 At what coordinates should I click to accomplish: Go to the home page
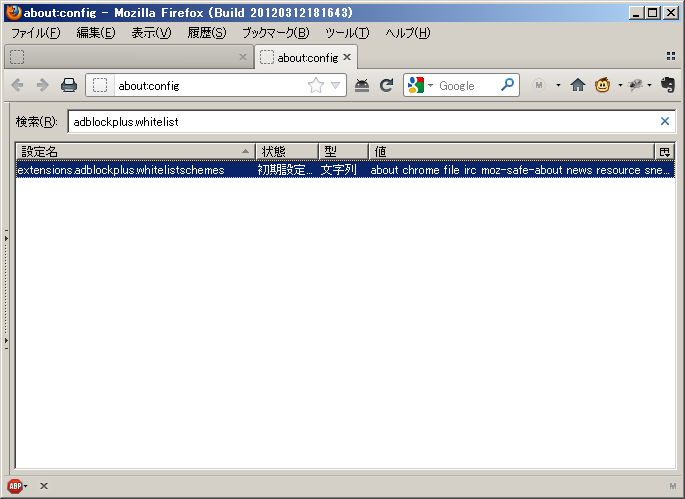[x=578, y=85]
